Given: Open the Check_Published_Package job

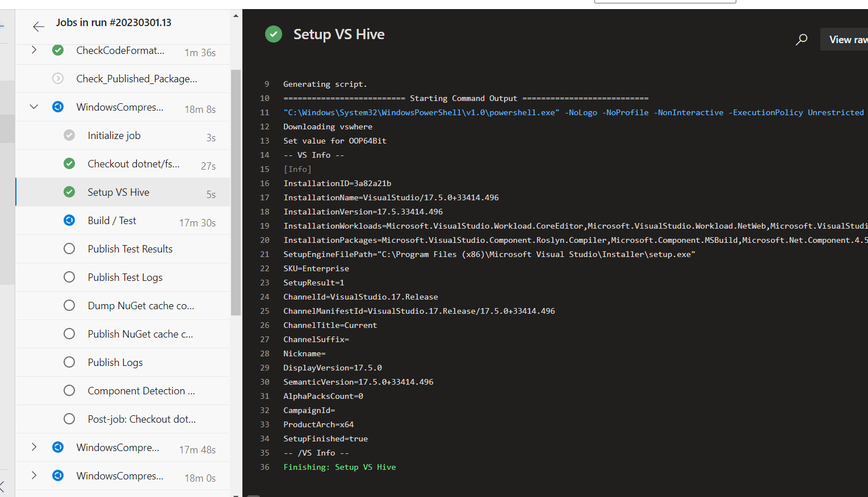Looking at the screenshot, I should click(x=123, y=79).
